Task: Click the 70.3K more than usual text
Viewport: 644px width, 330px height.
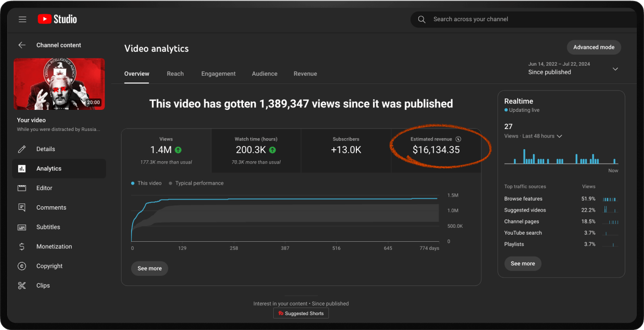Action: [256, 162]
